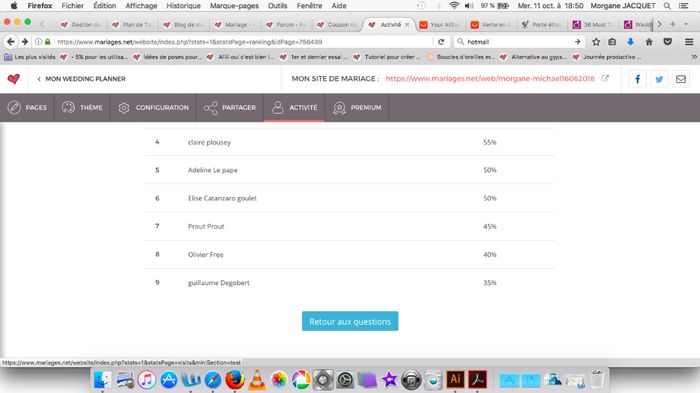Image resolution: width=700 pixels, height=393 pixels.
Task: Open the morgane-michael16062018 site link
Action: [490, 78]
